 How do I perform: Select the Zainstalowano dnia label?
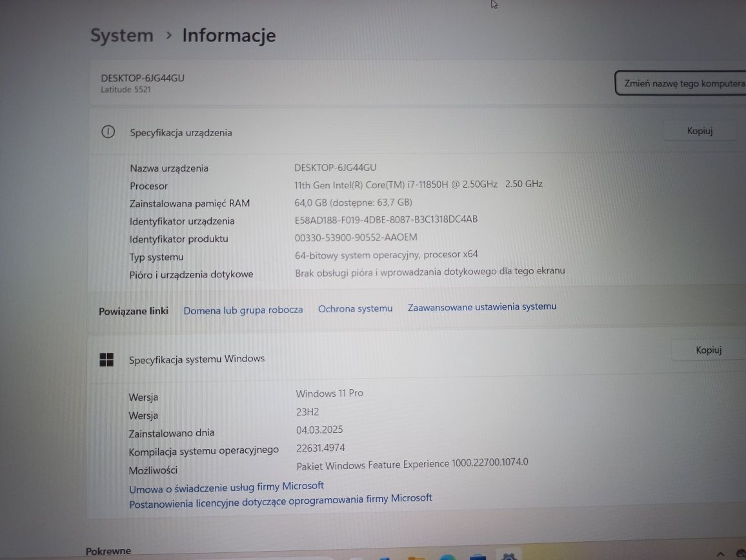(171, 433)
